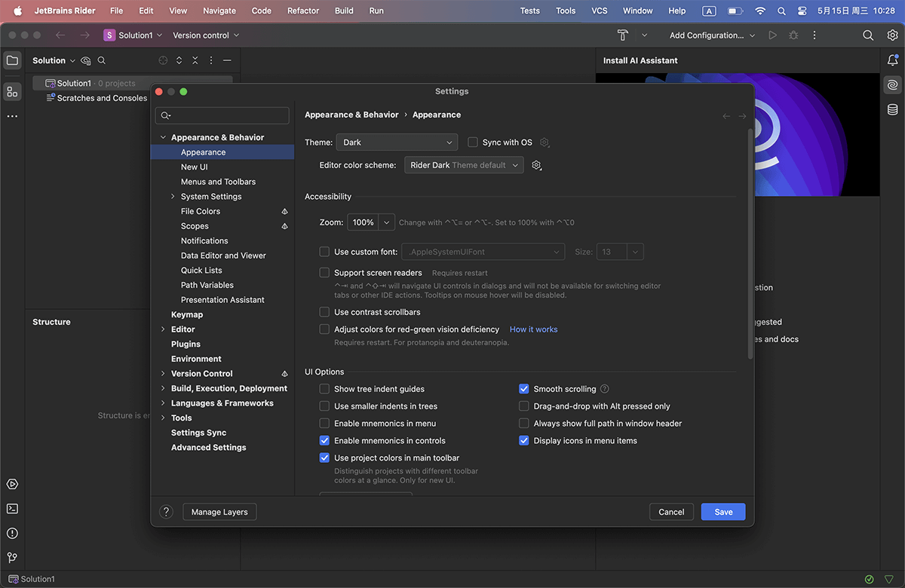Screen dimensions: 905x588
Task: Enable Use custom font checkbox
Action: pyautogui.click(x=324, y=252)
